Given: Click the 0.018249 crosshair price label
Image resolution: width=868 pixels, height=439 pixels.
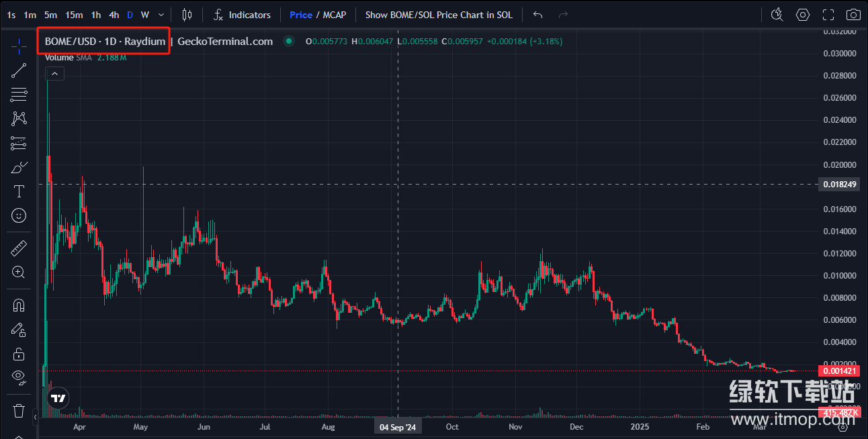Looking at the screenshot, I should coord(839,184).
